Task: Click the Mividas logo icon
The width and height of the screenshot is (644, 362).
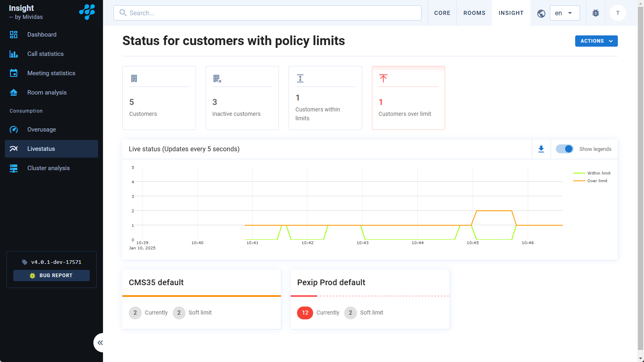Action: (x=87, y=12)
